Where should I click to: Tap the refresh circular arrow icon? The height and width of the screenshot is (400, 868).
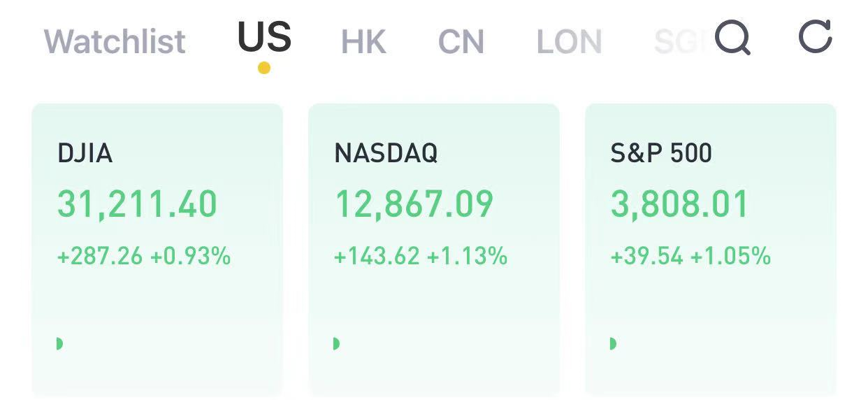pos(816,36)
